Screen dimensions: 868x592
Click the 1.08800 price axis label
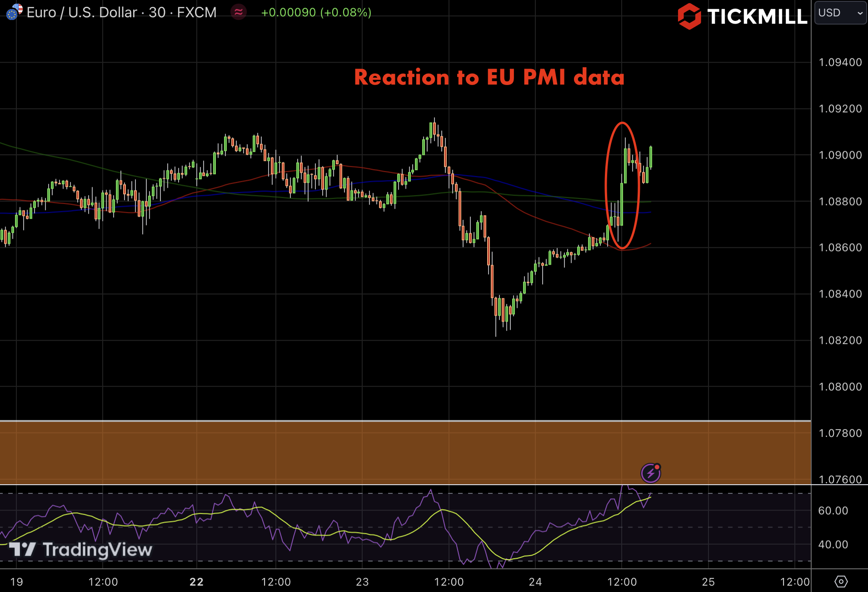pyautogui.click(x=840, y=201)
